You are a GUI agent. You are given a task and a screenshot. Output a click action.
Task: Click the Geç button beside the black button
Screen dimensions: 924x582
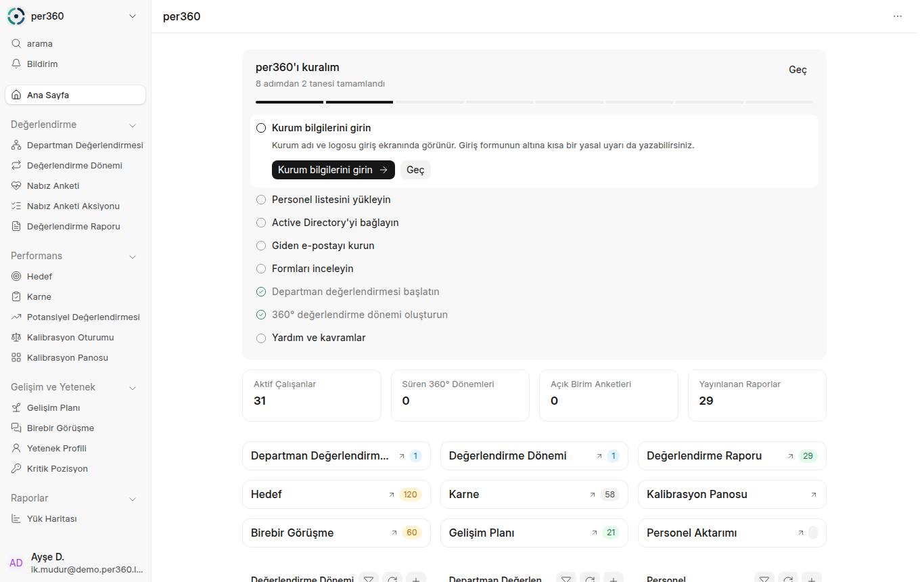point(415,170)
